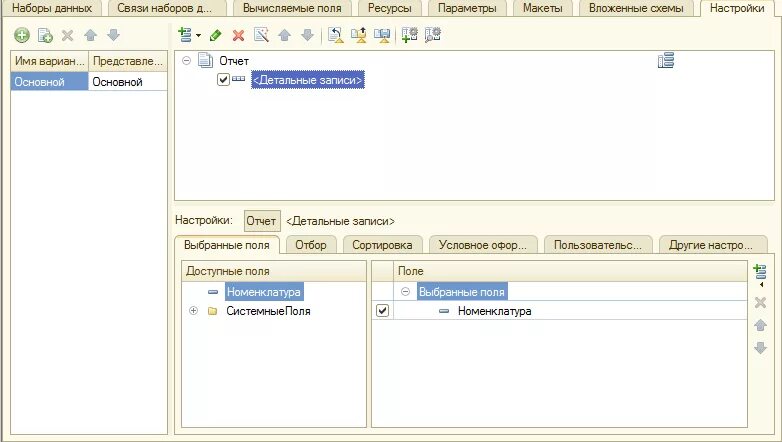Select the Отчет root tree node
The image size is (782, 442).
coord(234,61)
